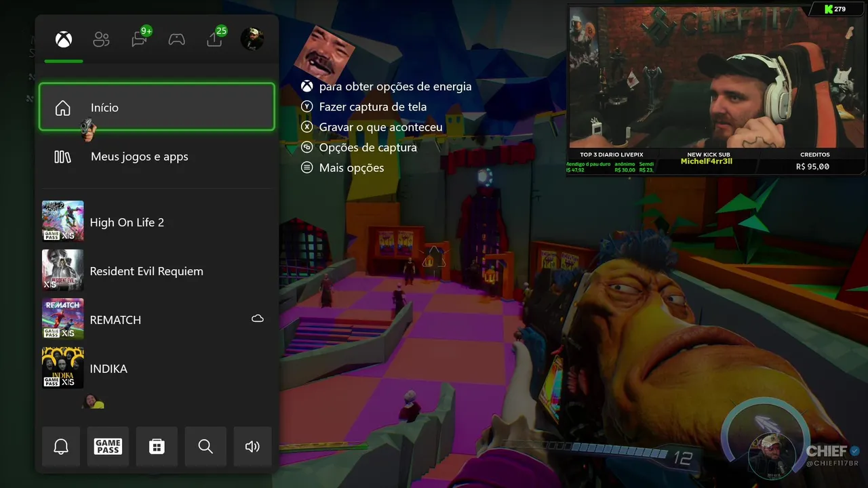Open the Game Pass button

tap(108, 447)
